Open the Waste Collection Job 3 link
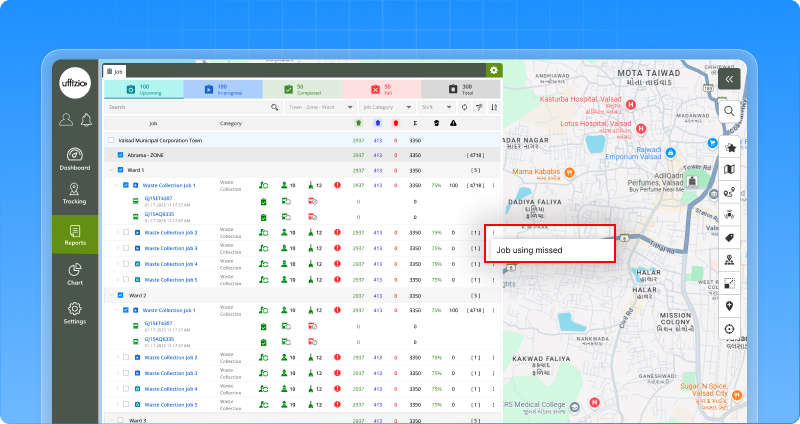The width and height of the screenshot is (800, 424). click(170, 248)
